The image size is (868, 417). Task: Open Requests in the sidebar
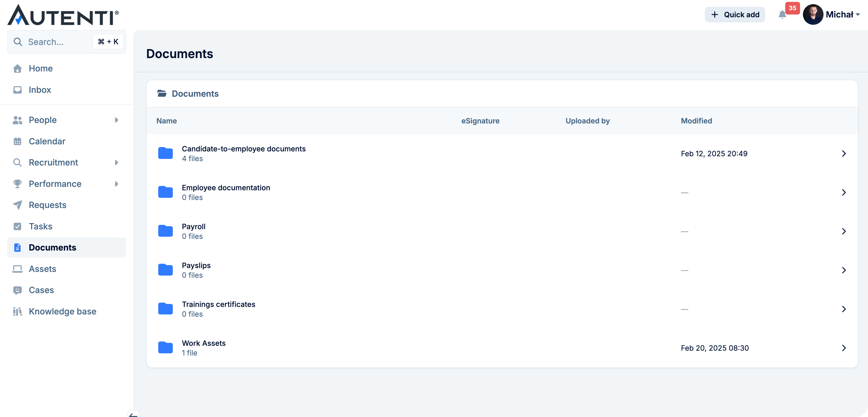pos(67,205)
